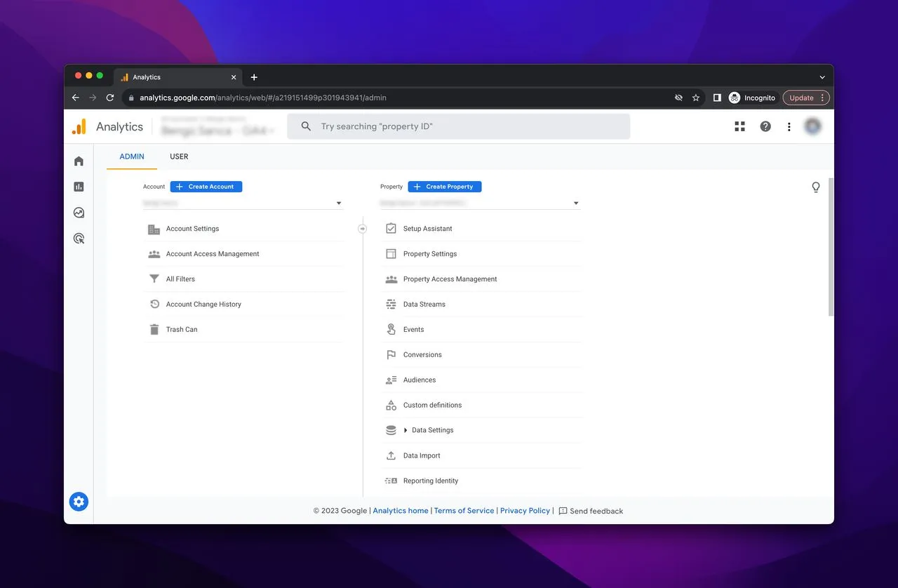Image resolution: width=898 pixels, height=588 pixels.
Task: Click the Events touch hand icon
Action: coord(391,330)
